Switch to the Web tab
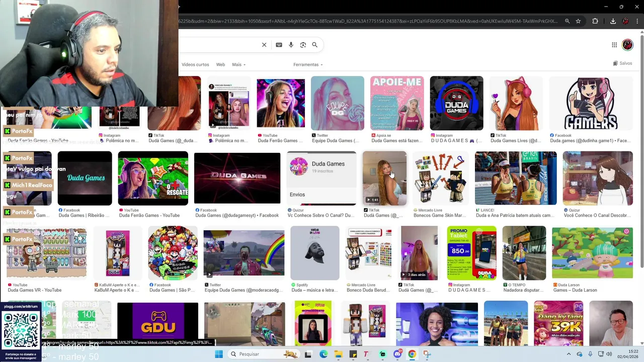This screenshot has height=362, width=644. pyautogui.click(x=220, y=64)
